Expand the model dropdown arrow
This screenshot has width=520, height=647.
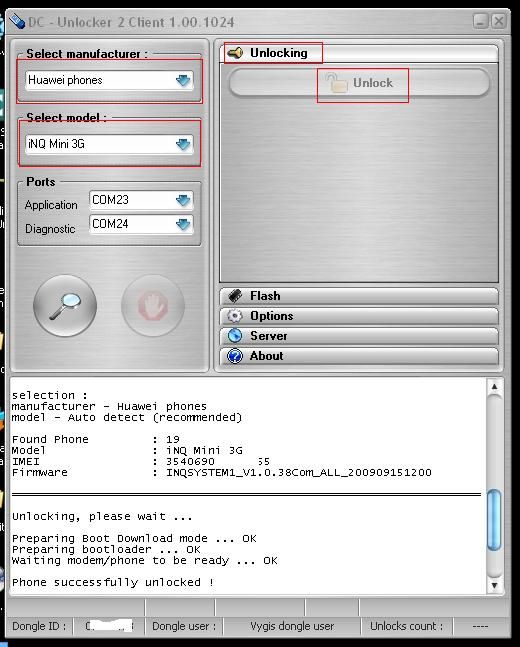tap(183, 144)
